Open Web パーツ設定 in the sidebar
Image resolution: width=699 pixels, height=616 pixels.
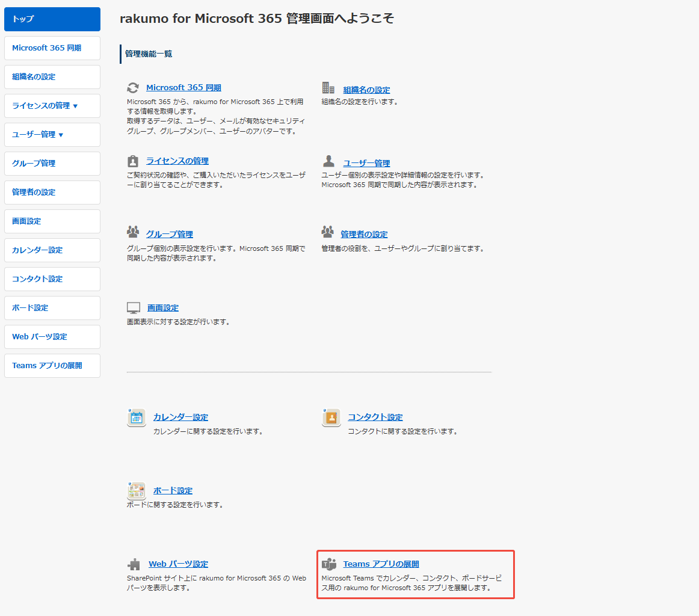pyautogui.click(x=52, y=337)
